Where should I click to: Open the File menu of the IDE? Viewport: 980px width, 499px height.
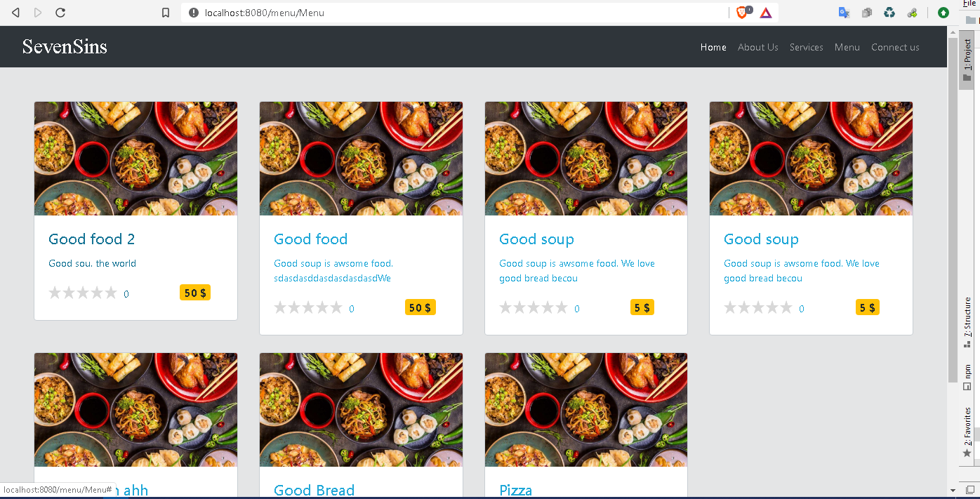click(969, 4)
